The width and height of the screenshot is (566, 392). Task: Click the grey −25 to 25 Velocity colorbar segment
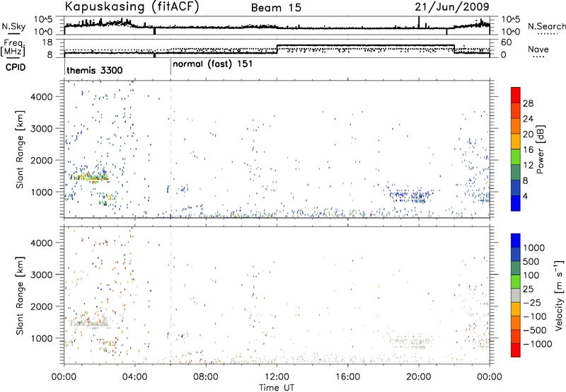coord(516,295)
